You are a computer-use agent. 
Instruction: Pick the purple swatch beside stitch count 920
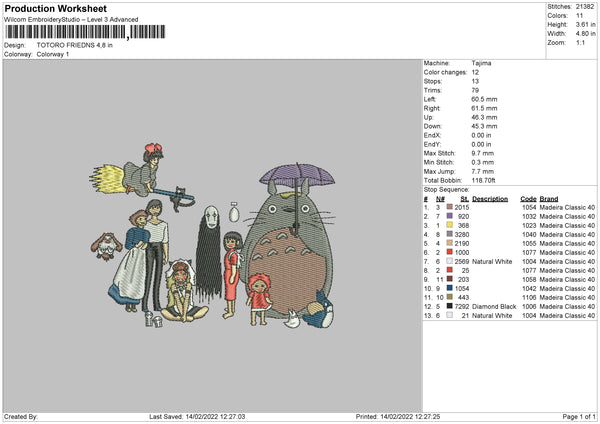(450, 217)
